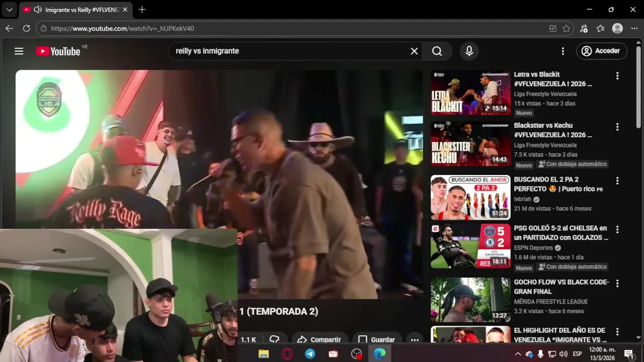This screenshot has width=644, height=362.
Task: Open GOCHO FLOW VS BLACK CODE title
Action: point(561,287)
